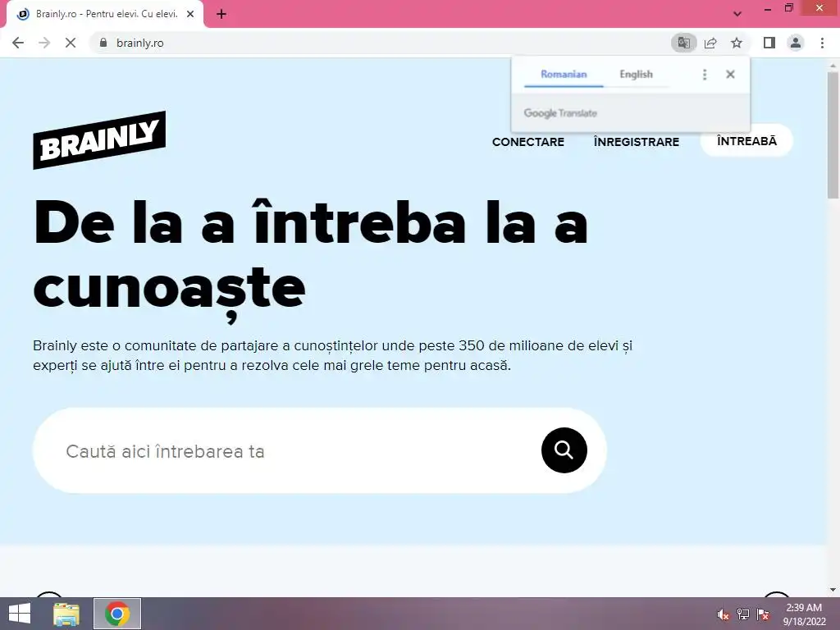The width and height of the screenshot is (840, 630).
Task: Open the tab search chevron
Action: coord(737,14)
